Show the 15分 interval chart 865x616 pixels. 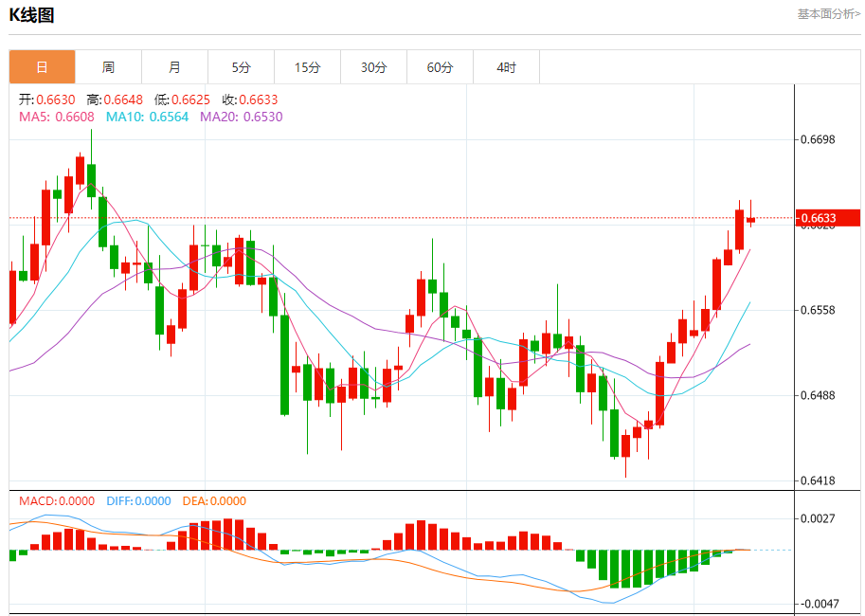click(308, 67)
